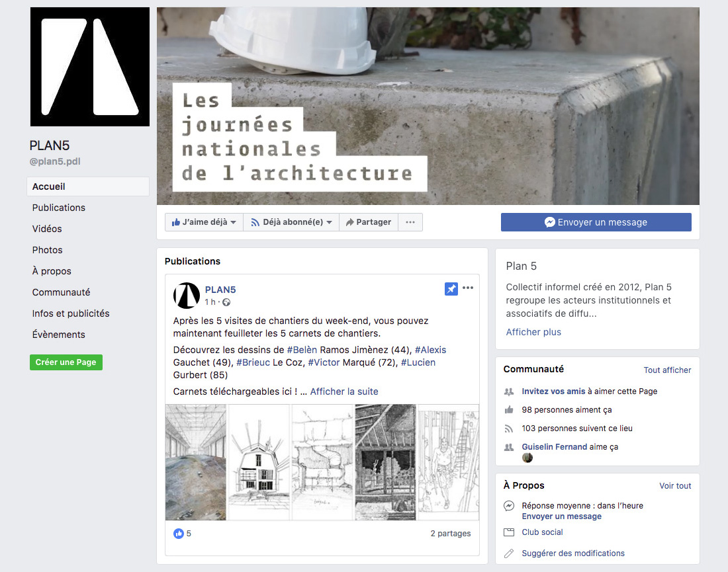The width and height of the screenshot is (728, 572).
Task: Expand page description with Afficher plus
Action: (533, 332)
